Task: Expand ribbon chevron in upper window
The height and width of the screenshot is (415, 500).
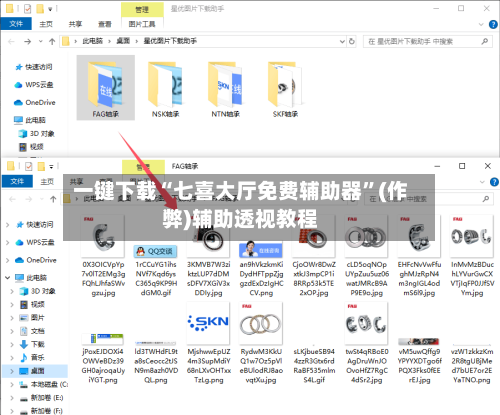Action: [481, 24]
